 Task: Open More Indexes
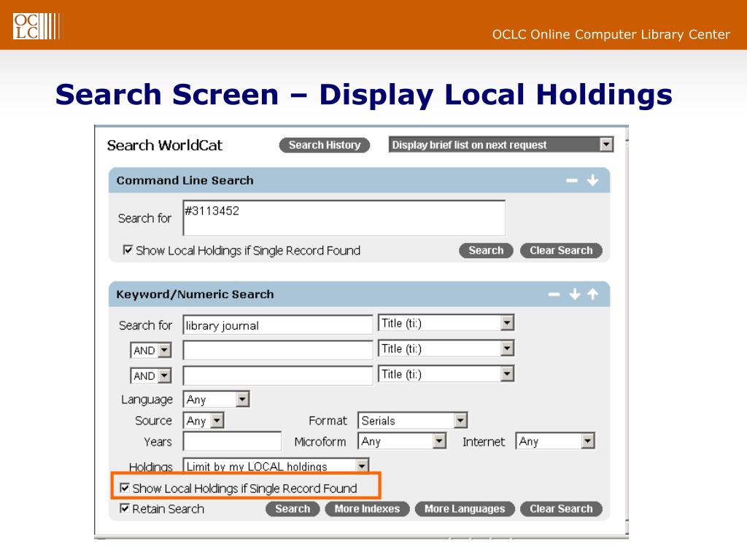point(367,508)
